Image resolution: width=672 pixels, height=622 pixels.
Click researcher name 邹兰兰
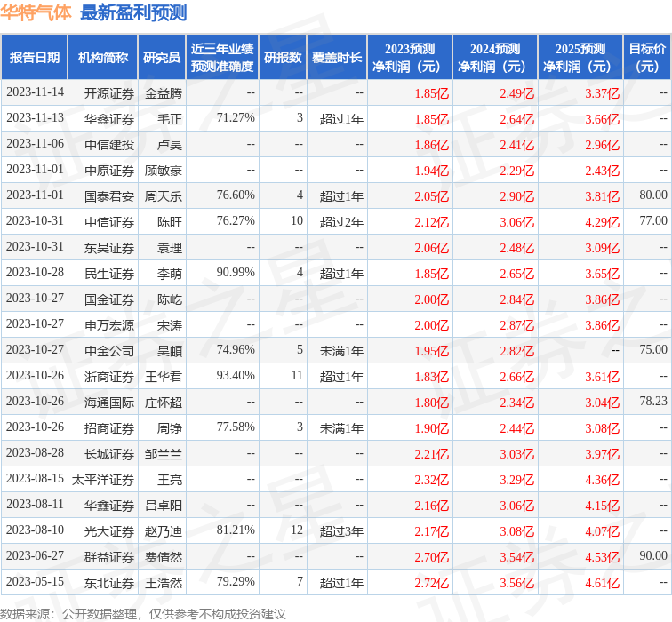(x=164, y=454)
